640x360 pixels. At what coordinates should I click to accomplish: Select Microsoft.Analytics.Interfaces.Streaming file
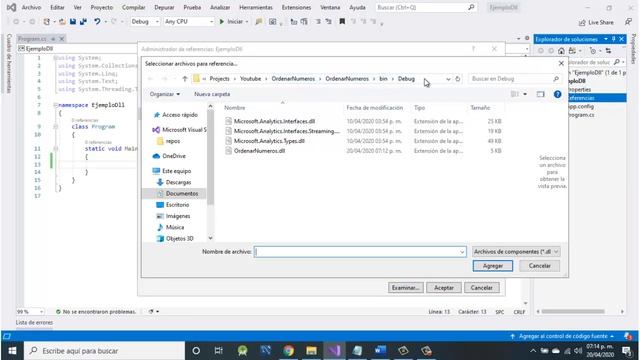tap(286, 131)
